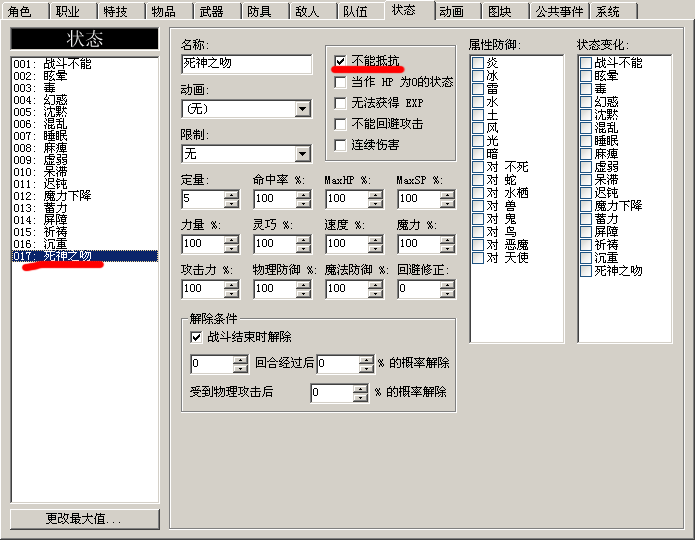Click 更改最大值 button
Viewport: 695px width, 540px height.
pos(84,519)
